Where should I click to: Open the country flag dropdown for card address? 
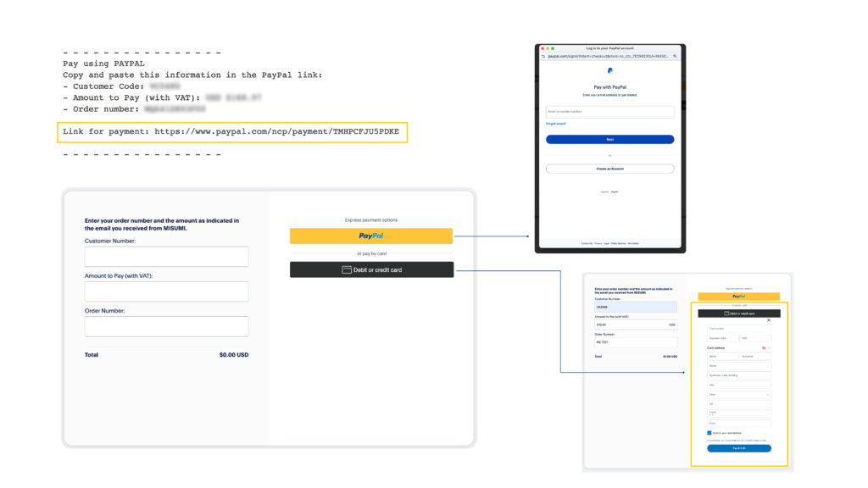click(765, 347)
